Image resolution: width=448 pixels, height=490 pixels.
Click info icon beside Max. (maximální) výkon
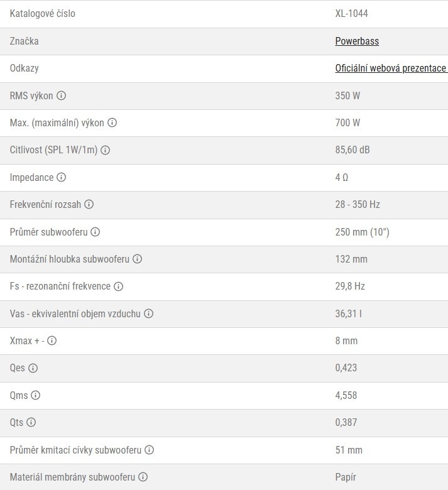[x=112, y=122]
